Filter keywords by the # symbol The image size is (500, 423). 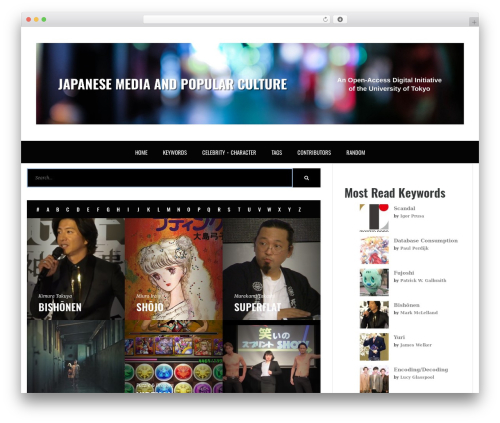38,210
